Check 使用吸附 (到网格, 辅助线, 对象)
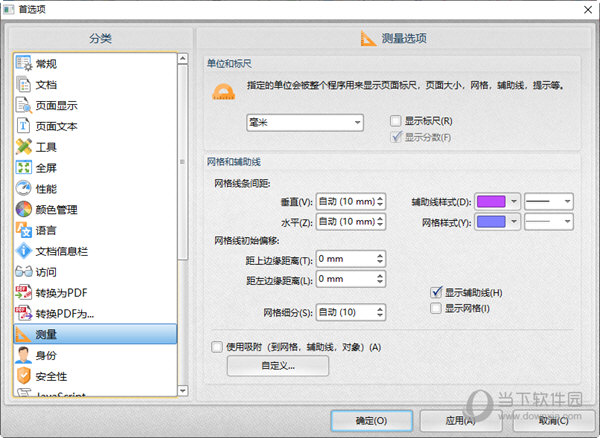This screenshot has height=438, width=600. pos(217,347)
